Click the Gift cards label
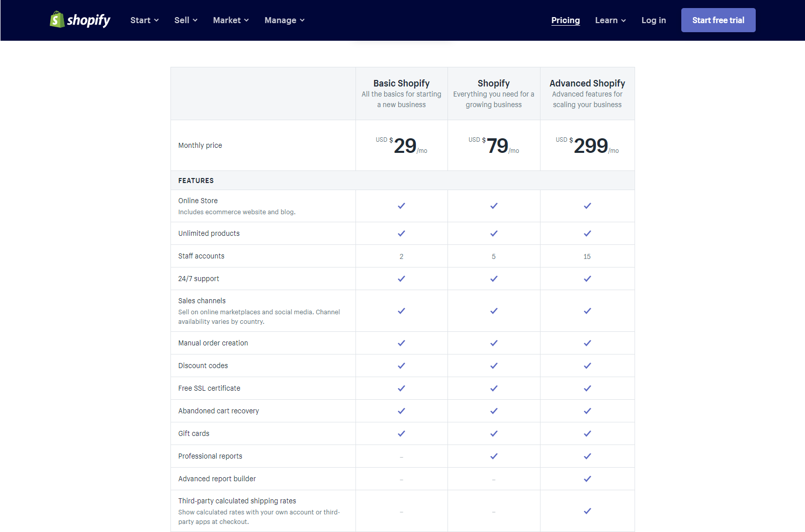Image resolution: width=805 pixels, height=532 pixels. [x=194, y=433]
